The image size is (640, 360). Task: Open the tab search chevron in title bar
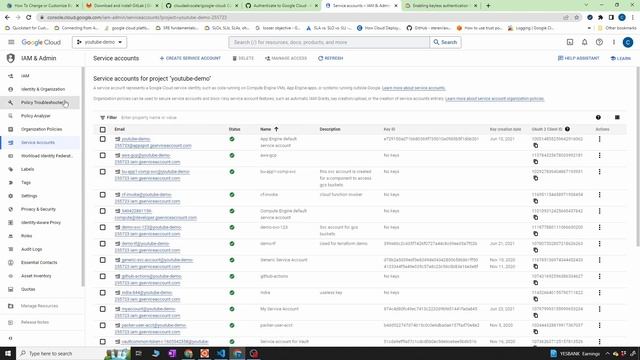point(586,5)
